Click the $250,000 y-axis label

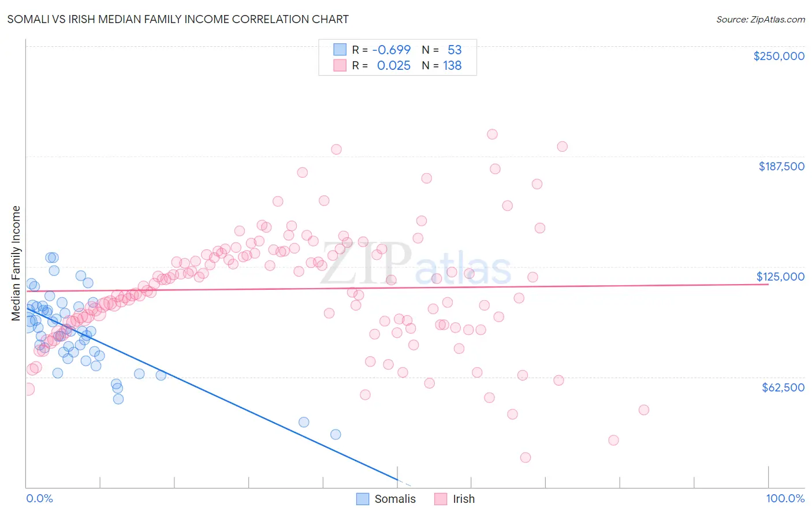pos(779,56)
